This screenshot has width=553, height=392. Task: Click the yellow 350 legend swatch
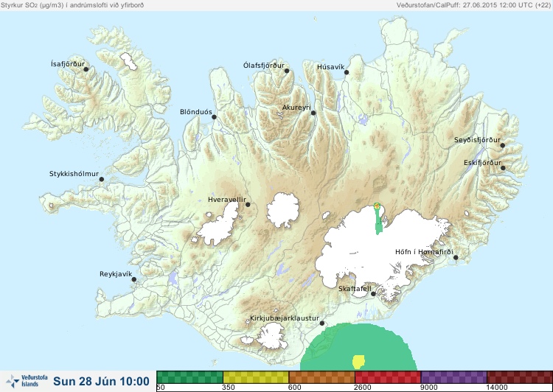(256, 377)
